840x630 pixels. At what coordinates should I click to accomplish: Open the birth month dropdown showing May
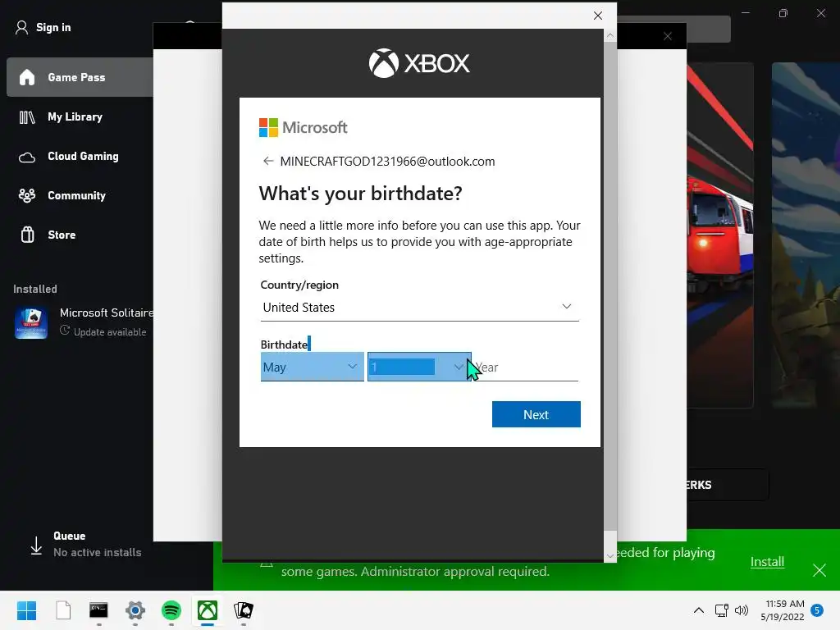313,367
